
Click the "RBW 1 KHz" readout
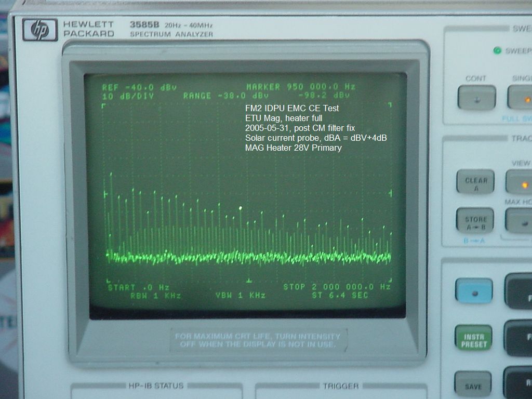156,296
